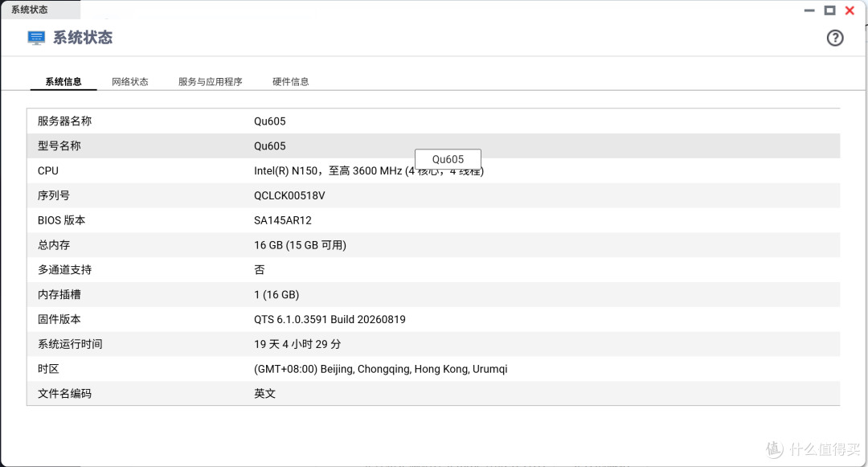Click server name value Qu605
Image resolution: width=868 pixels, height=467 pixels.
[269, 121]
